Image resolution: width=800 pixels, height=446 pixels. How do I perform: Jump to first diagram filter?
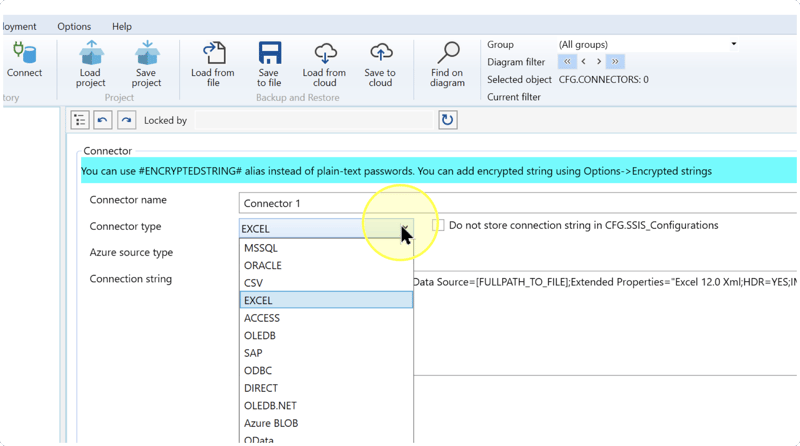pyautogui.click(x=567, y=62)
